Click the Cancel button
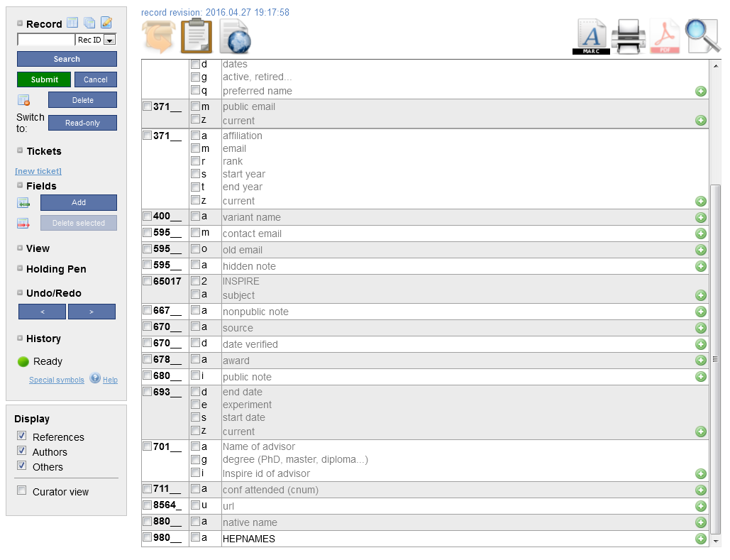This screenshot has height=560, width=730. click(x=96, y=79)
